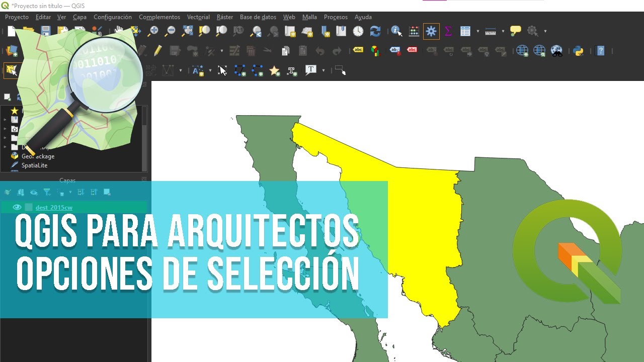The width and height of the screenshot is (644, 362).
Task: Click the New Project icon
Action: coord(12,31)
